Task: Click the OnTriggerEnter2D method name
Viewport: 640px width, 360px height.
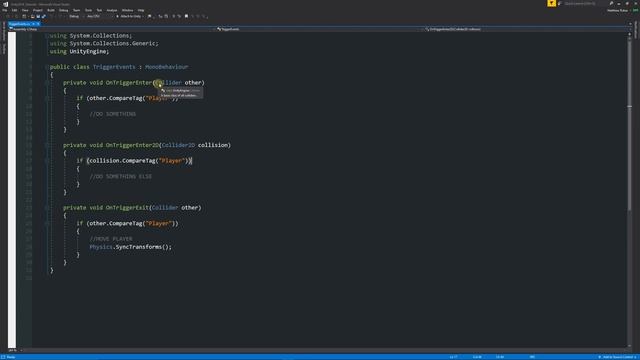Action: pos(132,145)
